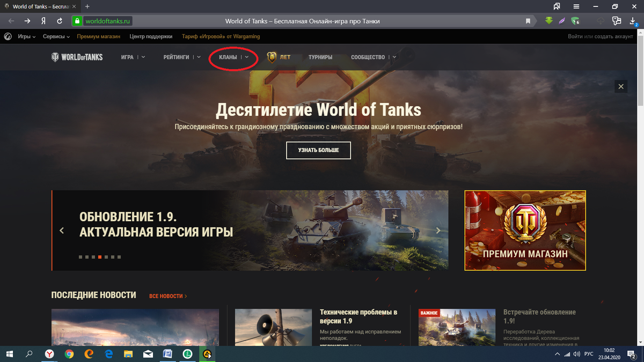Click Войти to log in
Viewport: 644px width, 362px height.
coord(575,36)
